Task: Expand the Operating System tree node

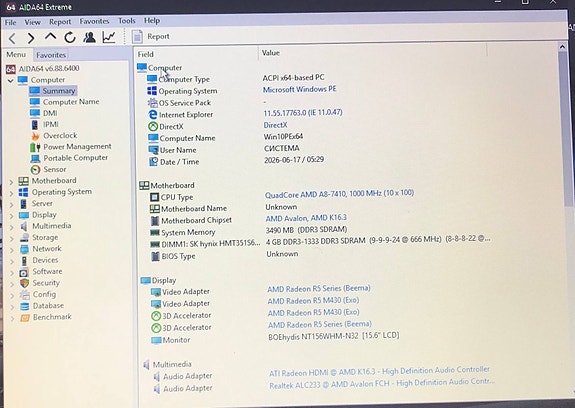Action: 11,193
